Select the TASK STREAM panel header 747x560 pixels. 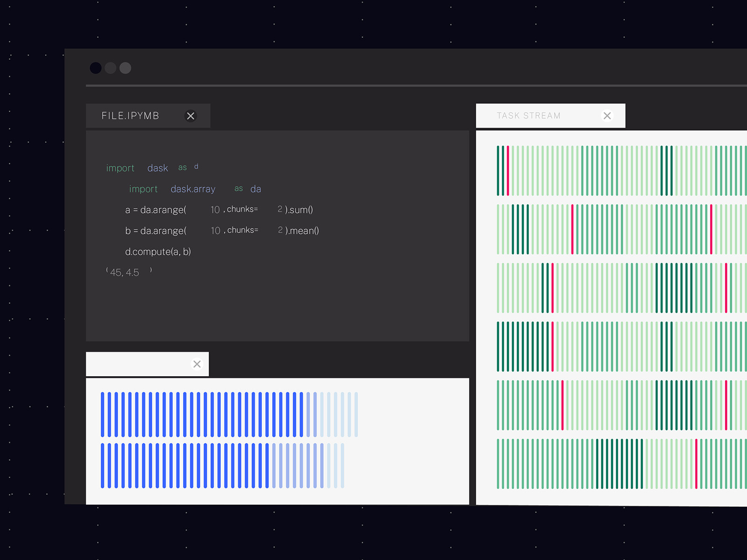point(530,116)
